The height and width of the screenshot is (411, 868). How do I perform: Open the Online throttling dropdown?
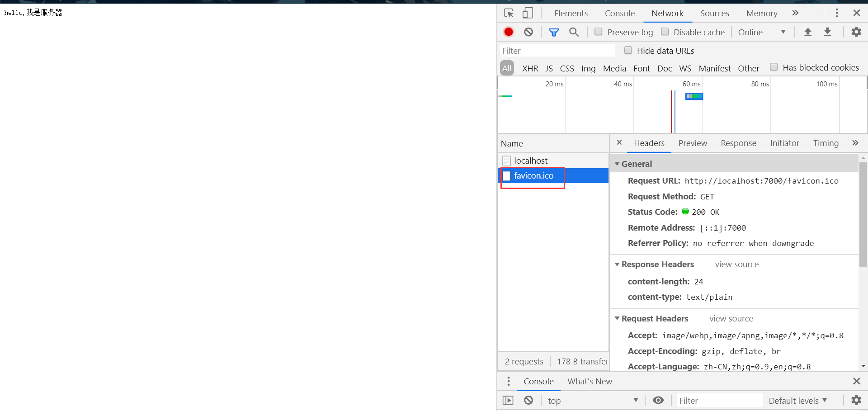(x=762, y=32)
